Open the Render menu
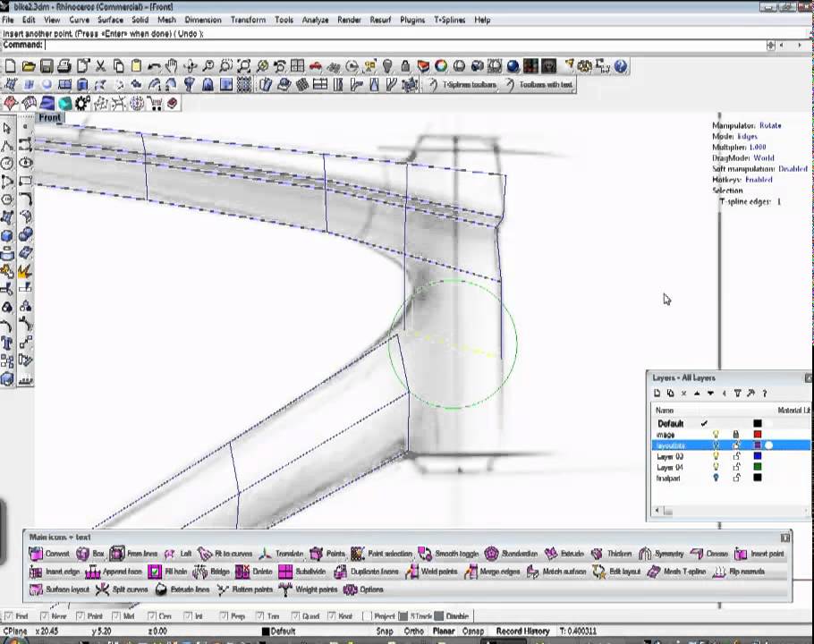The width and height of the screenshot is (814, 644). coord(350,20)
